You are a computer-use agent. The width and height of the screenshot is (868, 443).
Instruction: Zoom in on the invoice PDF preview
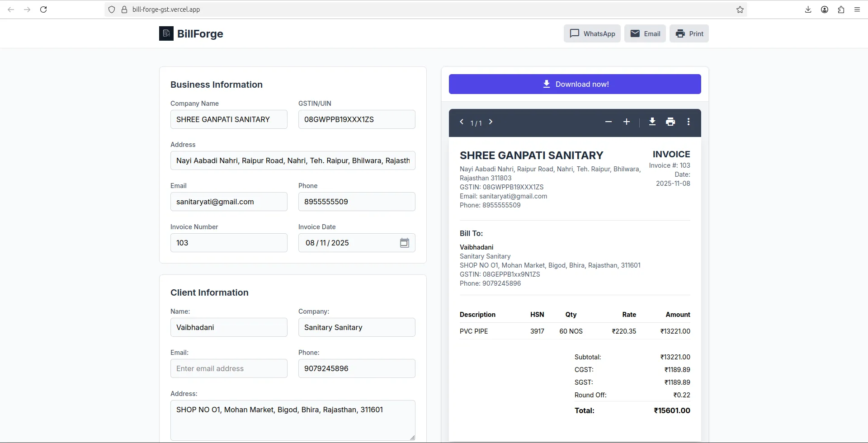click(x=627, y=122)
